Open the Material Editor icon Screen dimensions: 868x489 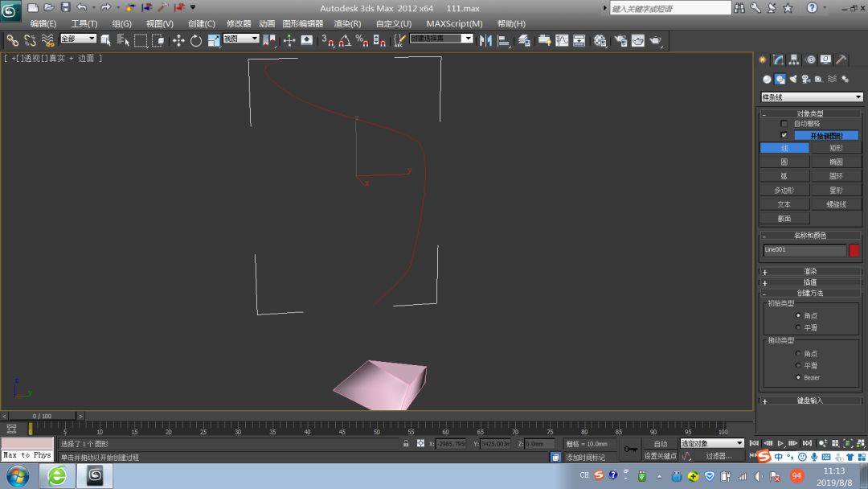tap(600, 40)
